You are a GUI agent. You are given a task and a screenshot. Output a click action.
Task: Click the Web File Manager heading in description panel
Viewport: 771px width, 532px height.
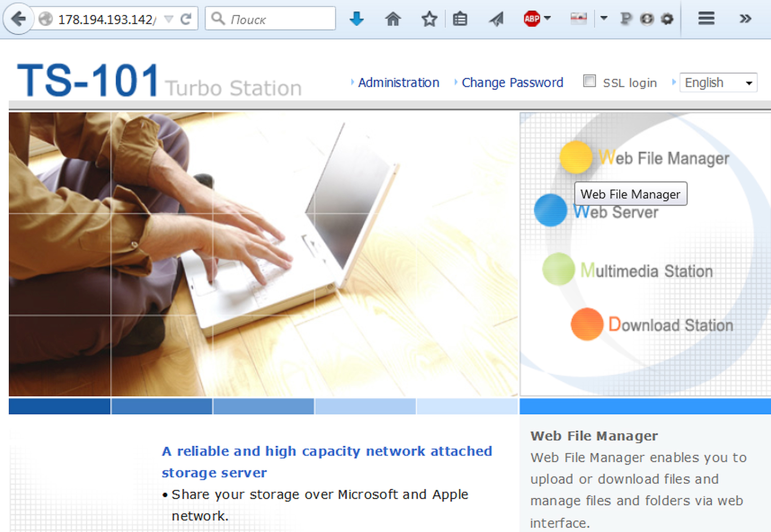point(594,436)
